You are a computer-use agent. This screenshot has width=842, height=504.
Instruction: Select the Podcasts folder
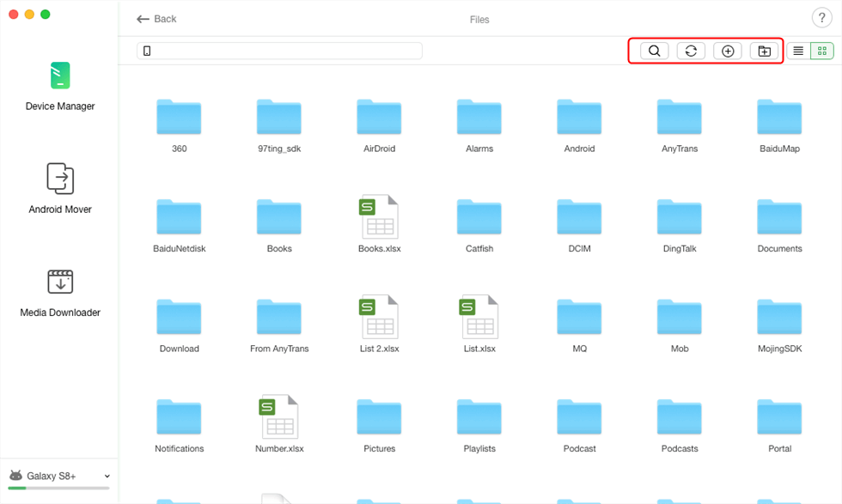680,426
